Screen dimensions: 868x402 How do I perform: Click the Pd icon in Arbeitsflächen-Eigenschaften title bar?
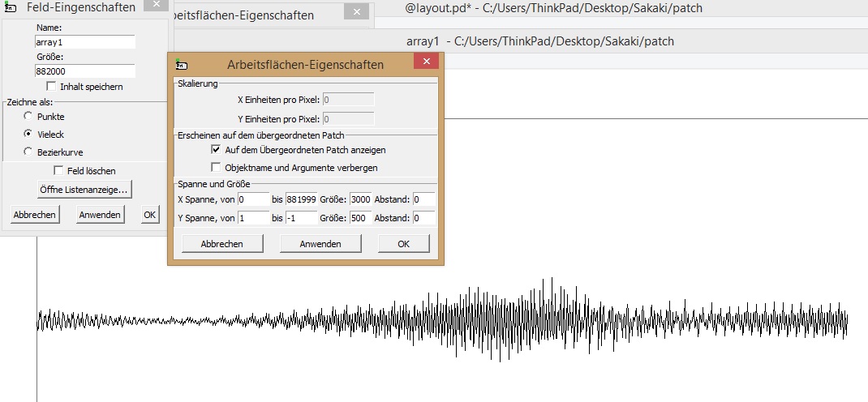click(x=182, y=65)
